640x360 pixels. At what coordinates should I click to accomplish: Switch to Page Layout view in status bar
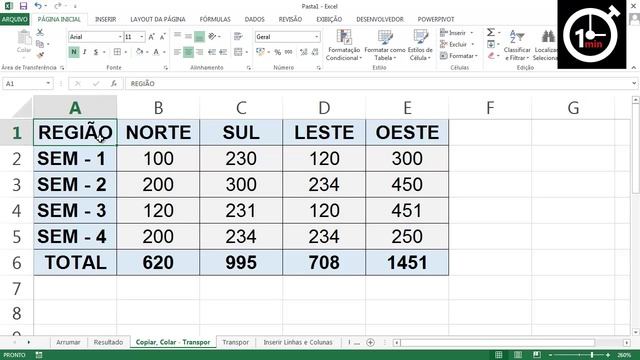[x=518, y=355]
